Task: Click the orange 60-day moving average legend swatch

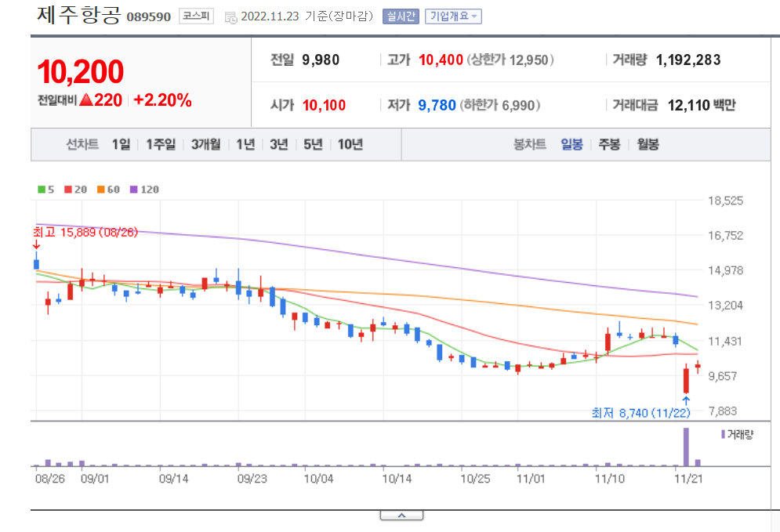Action: coord(101,190)
